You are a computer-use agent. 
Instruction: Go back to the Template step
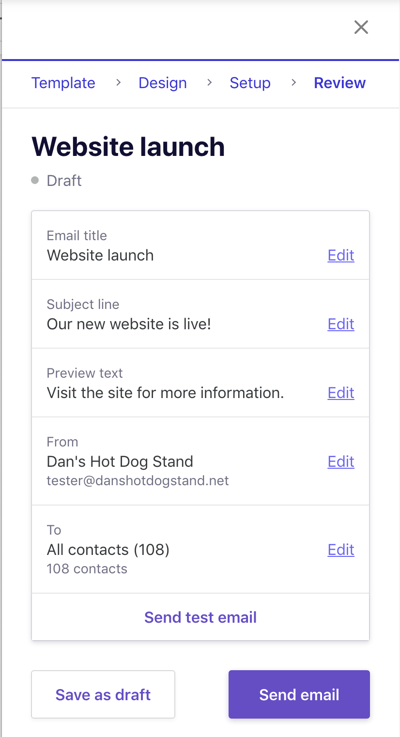tap(63, 83)
